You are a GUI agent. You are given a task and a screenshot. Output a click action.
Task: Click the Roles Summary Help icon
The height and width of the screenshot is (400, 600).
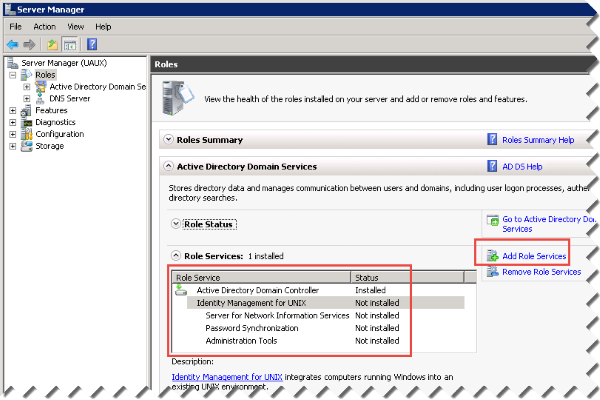click(492, 140)
